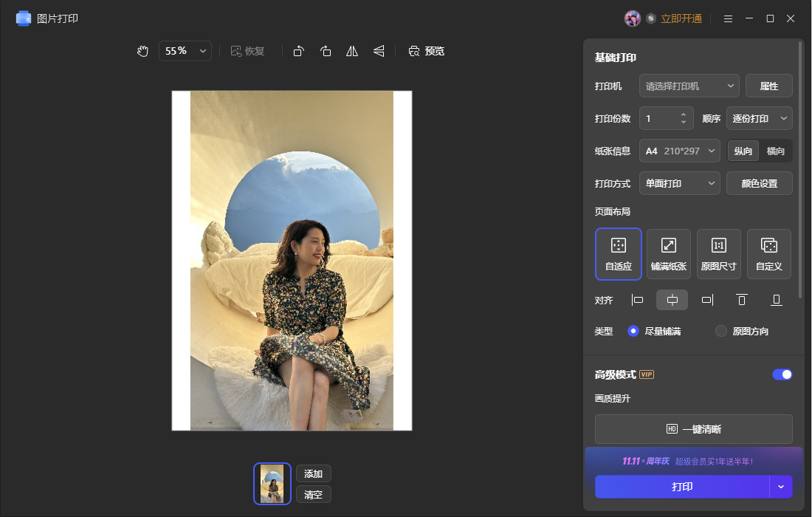The image size is (812, 517).
Task: Click 添加 to add image
Action: pyautogui.click(x=313, y=474)
